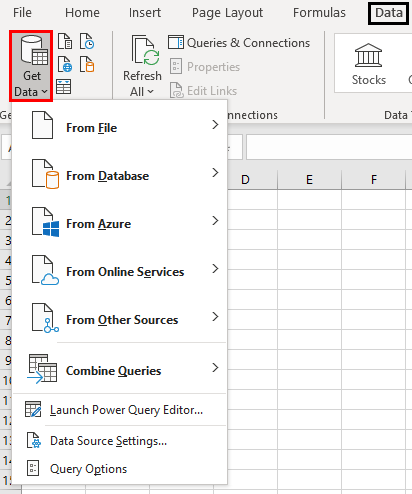The height and width of the screenshot is (494, 412).
Task: Expand the From Database submenu arrow
Action: click(215, 173)
